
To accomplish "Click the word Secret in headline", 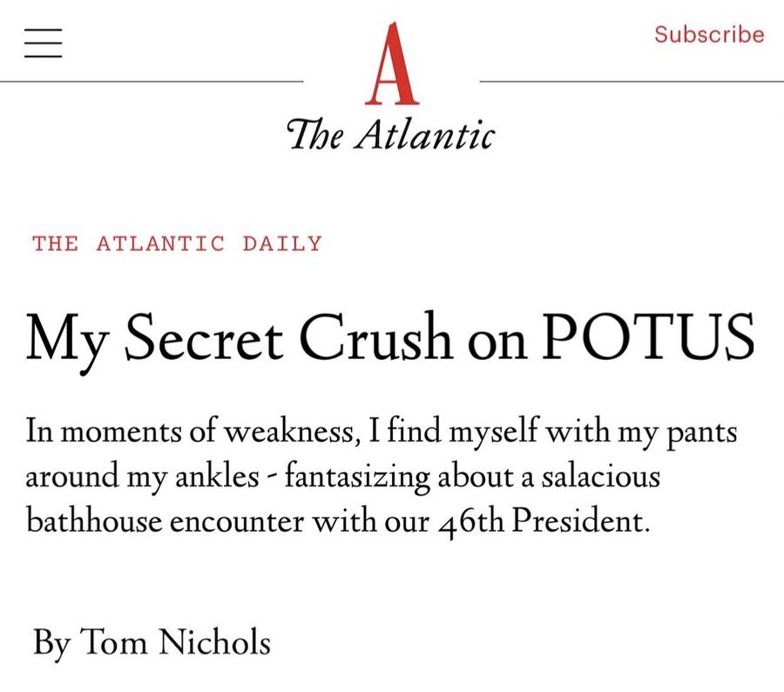I will [x=204, y=336].
